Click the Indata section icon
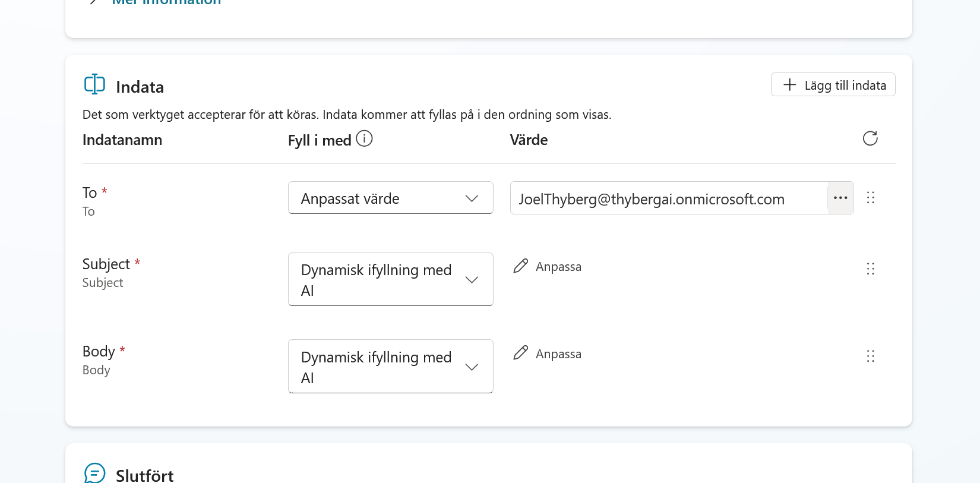The image size is (980, 483). click(94, 84)
